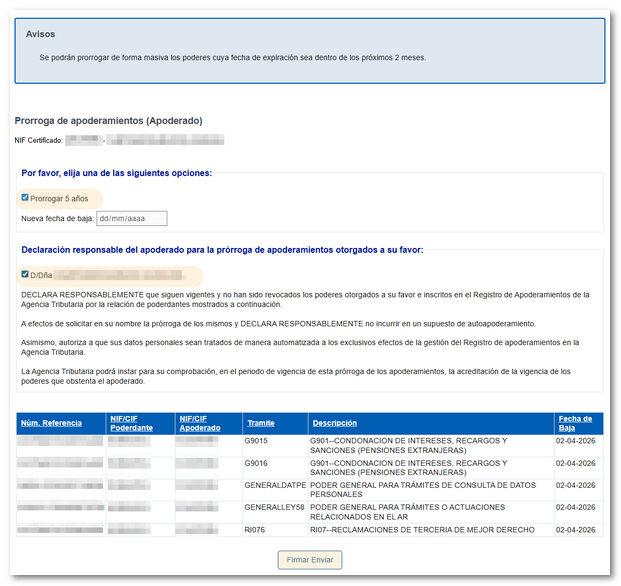Click the Prorroga de apoderamientos heading
The height and width of the screenshot is (586, 621).
pos(108,121)
